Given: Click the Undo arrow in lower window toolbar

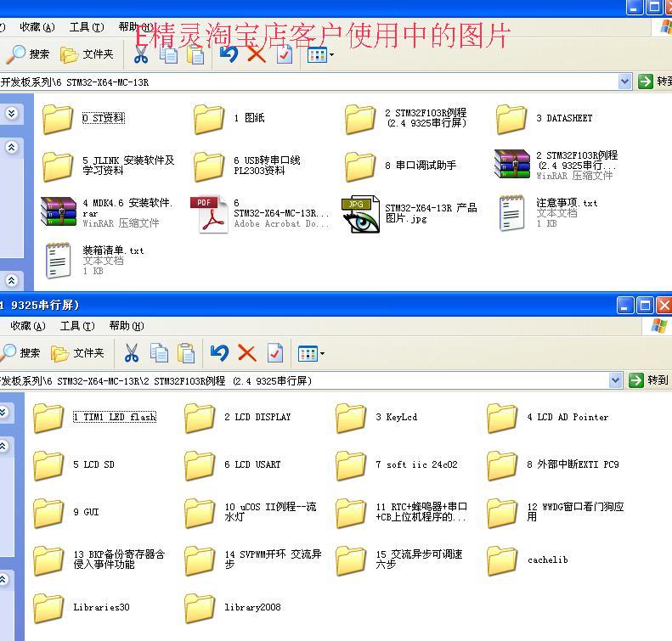Looking at the screenshot, I should pyautogui.click(x=219, y=353).
